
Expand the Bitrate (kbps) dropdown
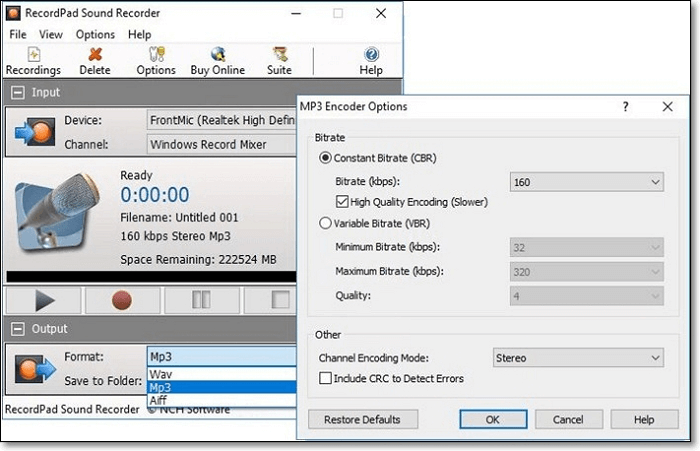point(586,182)
